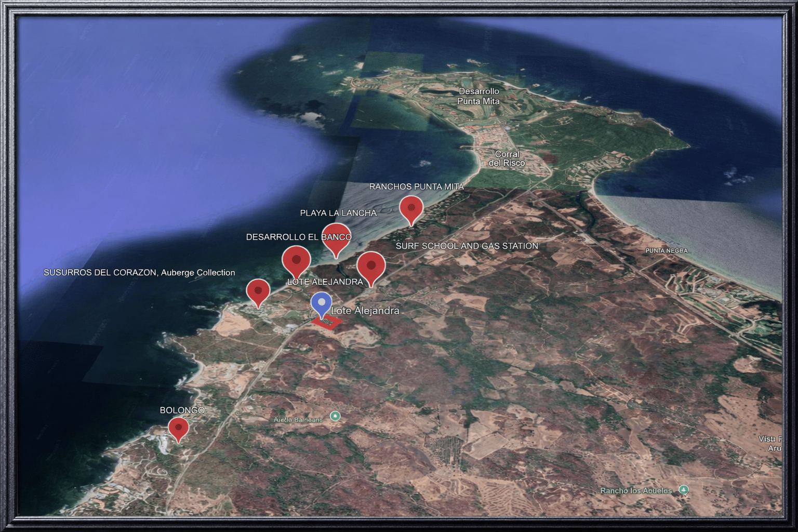Select the BOLONGO text label

click(x=182, y=410)
